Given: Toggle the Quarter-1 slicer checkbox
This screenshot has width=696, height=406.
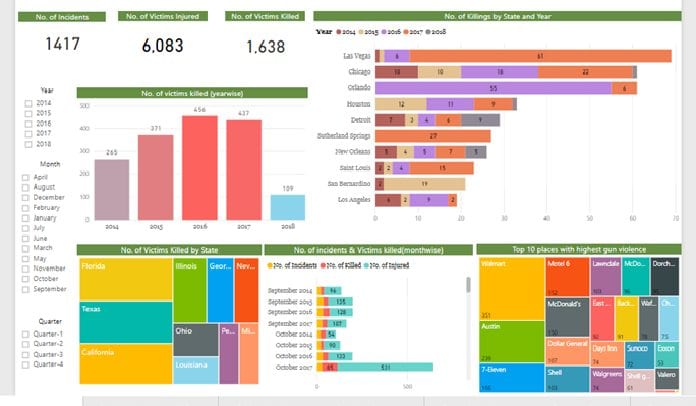Looking at the screenshot, I should pyautogui.click(x=25, y=334).
